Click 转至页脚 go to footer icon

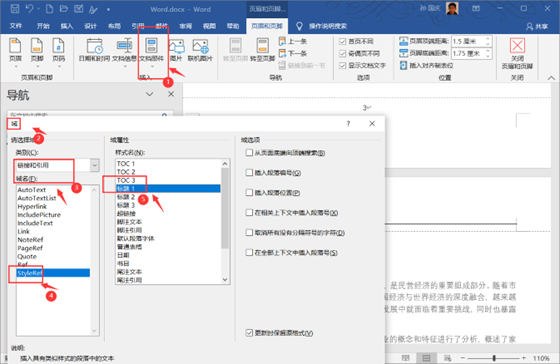coord(263,46)
